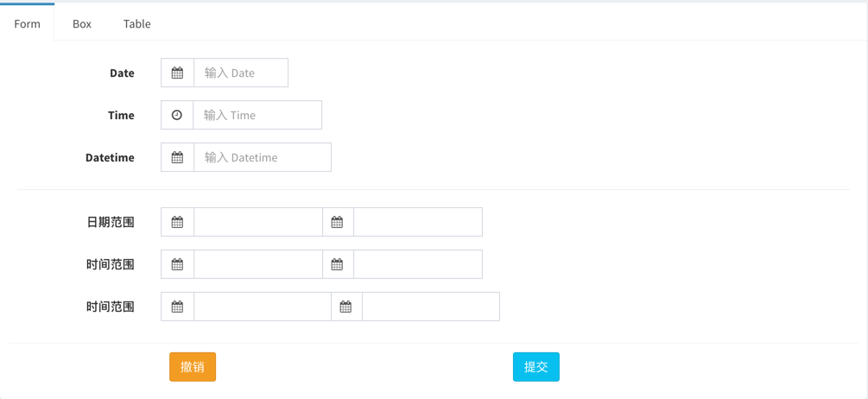Click the end calendar icon in last 时间范围 row
Screen dimensions: 868x399
[346, 307]
